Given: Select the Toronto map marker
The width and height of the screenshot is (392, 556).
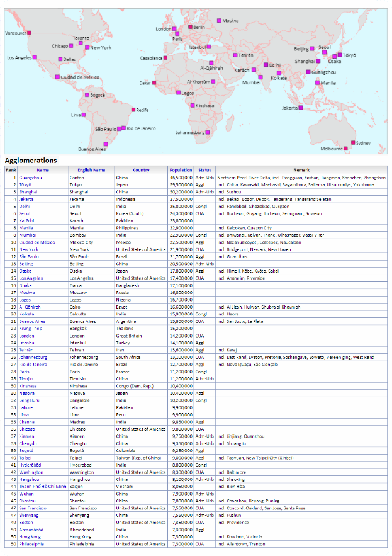Looking at the screenshot, I should [x=81, y=43].
